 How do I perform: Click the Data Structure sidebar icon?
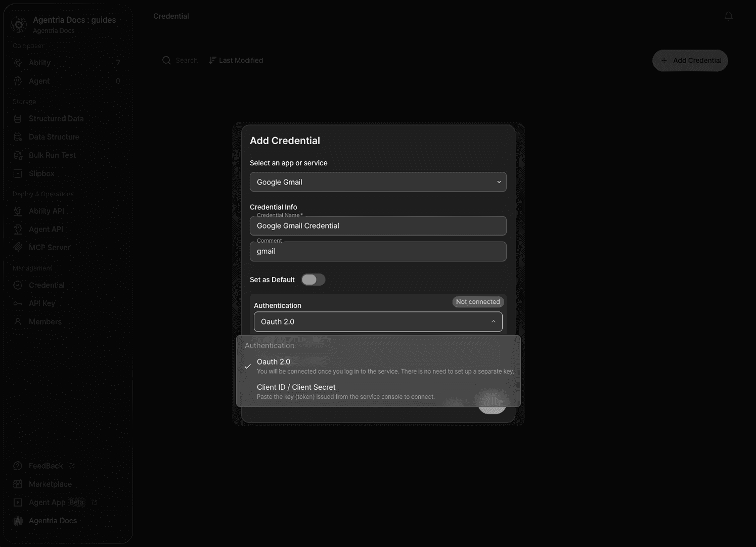18,136
